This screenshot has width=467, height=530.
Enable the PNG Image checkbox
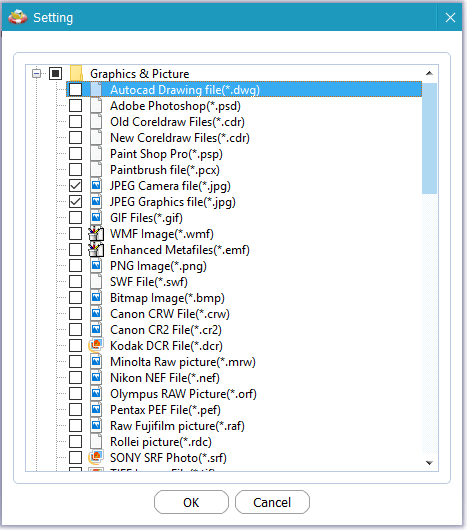pyautogui.click(x=75, y=265)
